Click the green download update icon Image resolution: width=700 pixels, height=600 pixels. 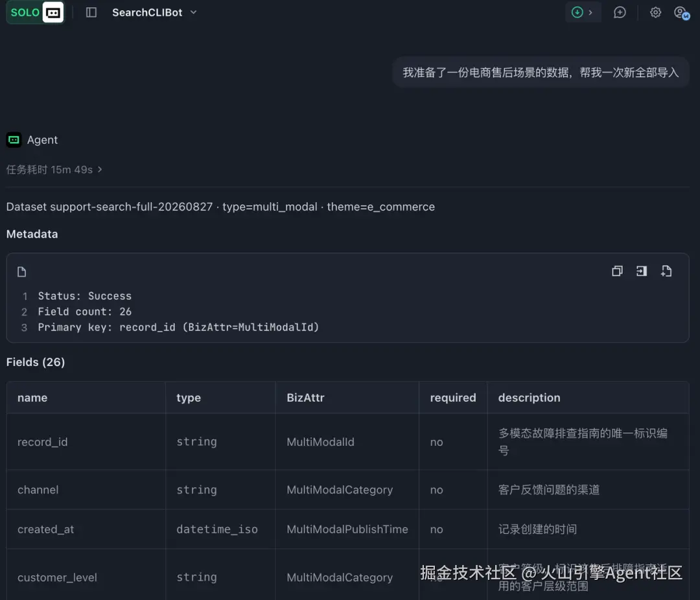pyautogui.click(x=577, y=12)
